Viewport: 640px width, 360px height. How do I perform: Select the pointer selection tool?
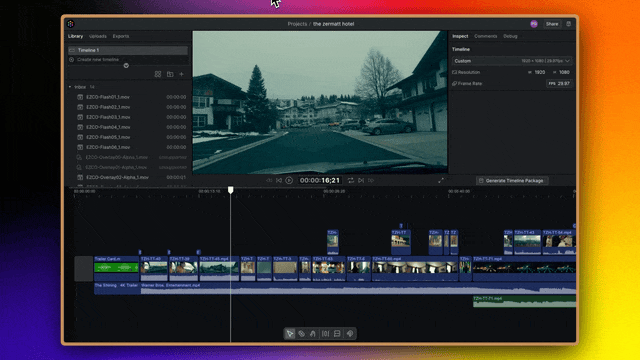289,333
